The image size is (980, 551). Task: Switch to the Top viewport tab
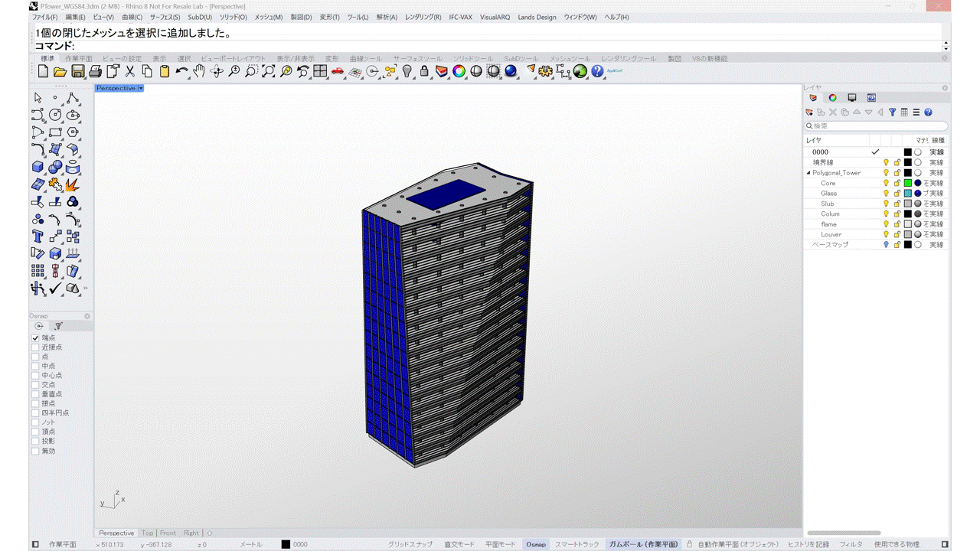[x=147, y=533]
